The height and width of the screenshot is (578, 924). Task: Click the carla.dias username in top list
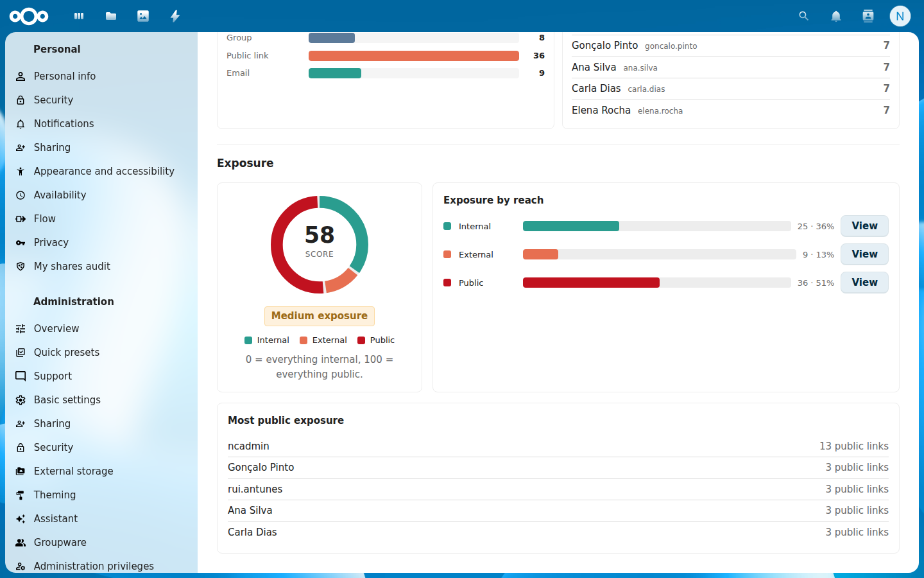pyautogui.click(x=646, y=89)
